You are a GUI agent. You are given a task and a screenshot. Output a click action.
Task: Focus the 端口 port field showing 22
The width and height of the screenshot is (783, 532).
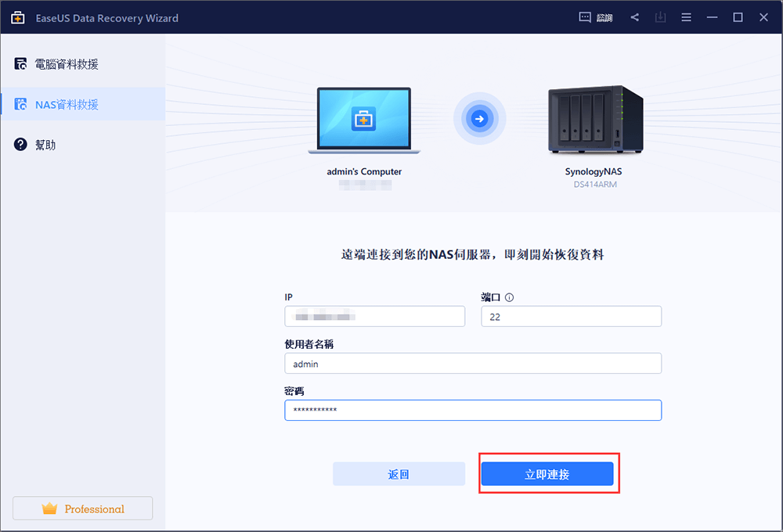tap(572, 316)
